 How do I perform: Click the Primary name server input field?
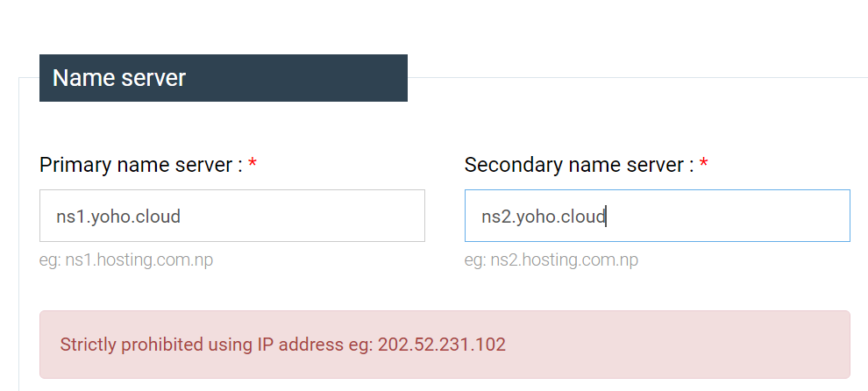[231, 216]
